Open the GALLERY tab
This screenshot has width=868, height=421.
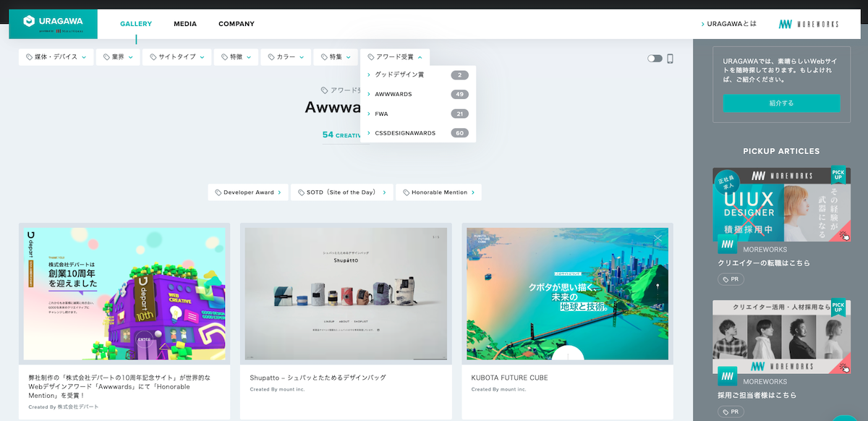click(136, 24)
